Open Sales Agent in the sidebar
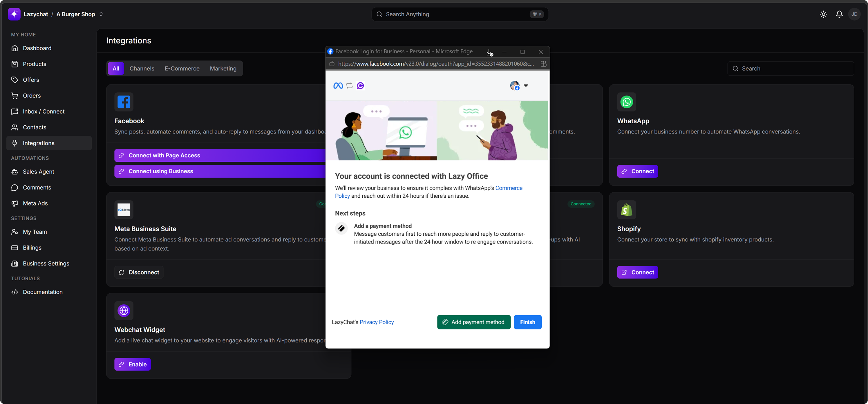Image resolution: width=868 pixels, height=404 pixels. (x=38, y=172)
